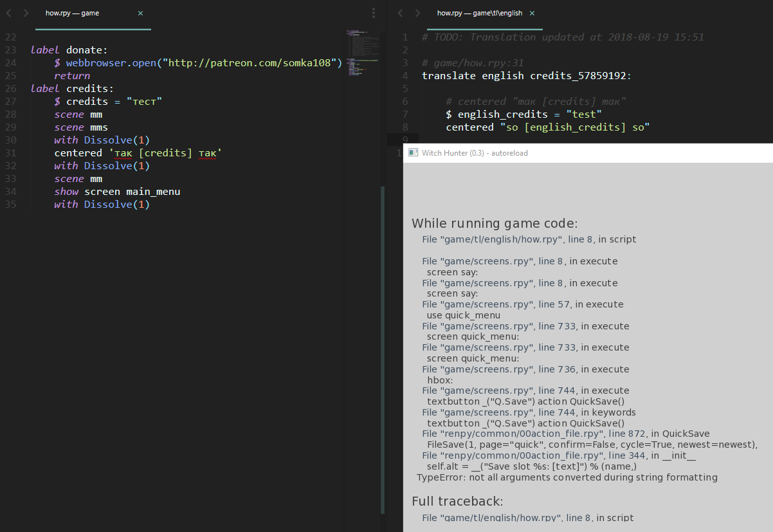The width and height of the screenshot is (773, 532).
Task: Click the highlighted line 8 gutter in right pane
Action: pyautogui.click(x=405, y=127)
